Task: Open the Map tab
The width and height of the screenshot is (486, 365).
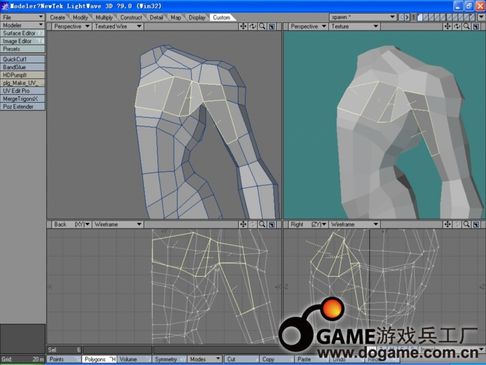Action: pyautogui.click(x=176, y=17)
